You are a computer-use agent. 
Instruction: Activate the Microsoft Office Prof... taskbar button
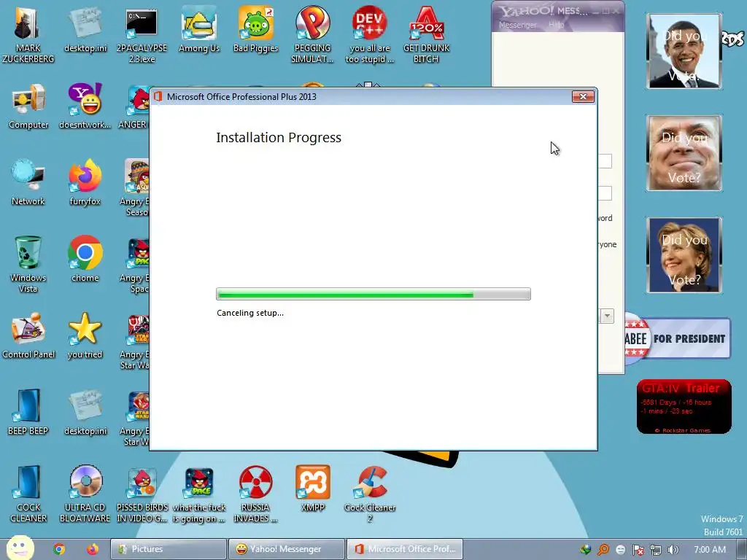[x=404, y=549]
